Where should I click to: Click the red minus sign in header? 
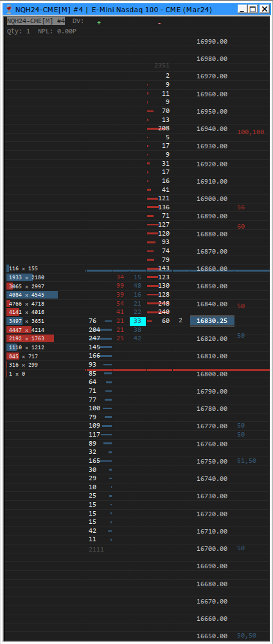tap(159, 23)
